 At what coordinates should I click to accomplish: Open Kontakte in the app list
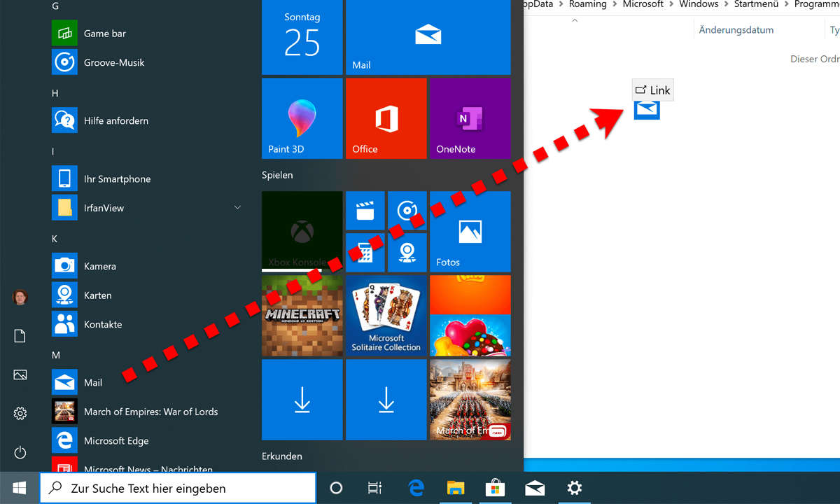[x=147, y=324]
